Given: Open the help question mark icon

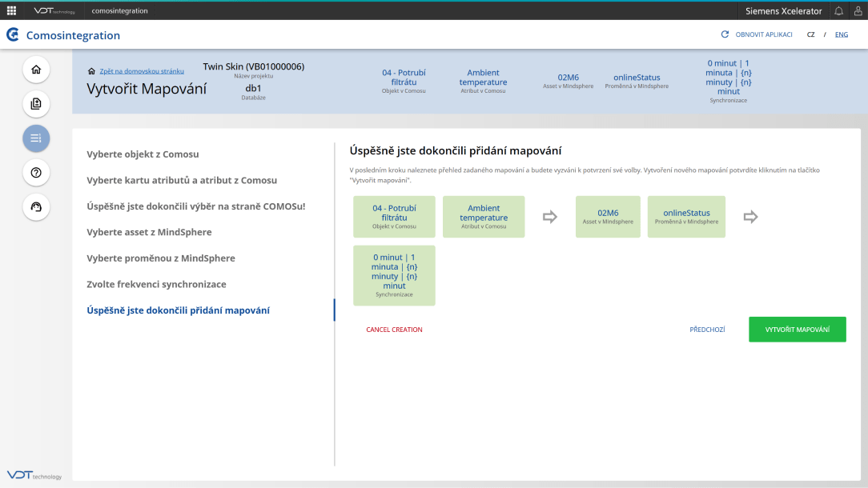Looking at the screenshot, I should tap(36, 173).
